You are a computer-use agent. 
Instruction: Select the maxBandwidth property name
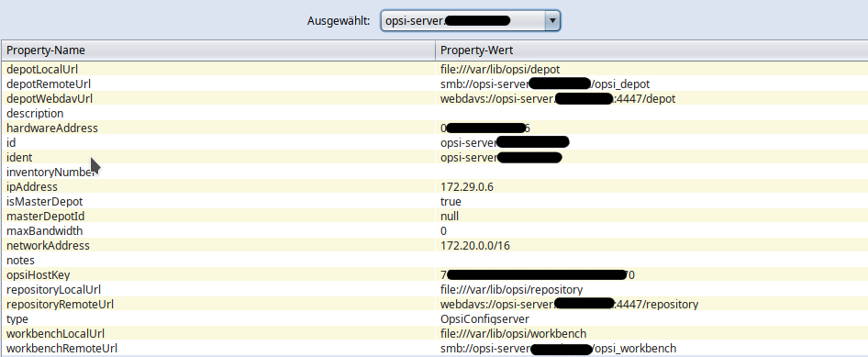44,230
